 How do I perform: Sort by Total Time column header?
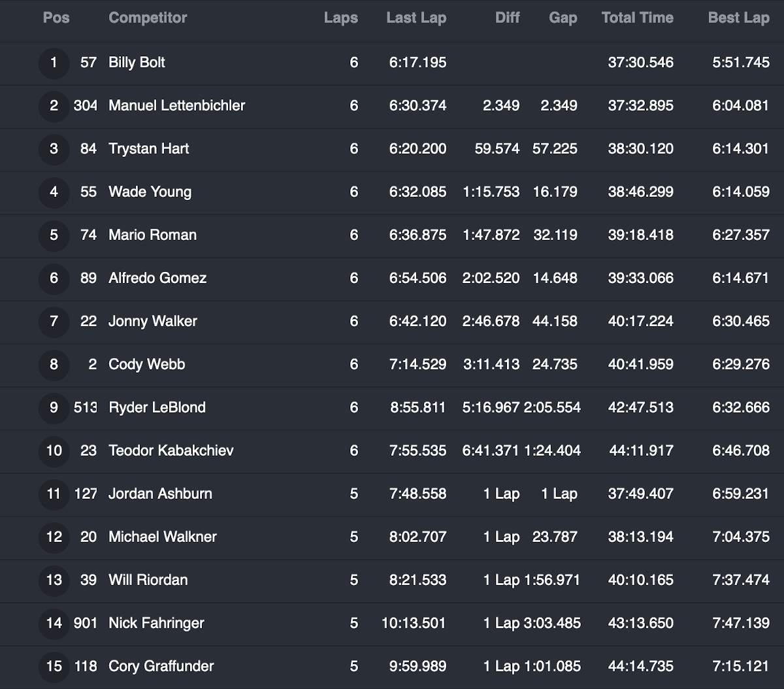coord(637,18)
